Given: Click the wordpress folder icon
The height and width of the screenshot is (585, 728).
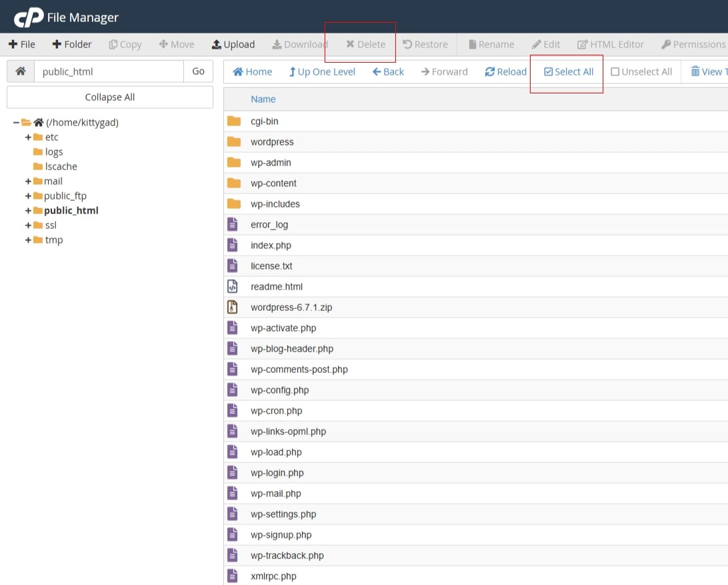Looking at the screenshot, I should [234, 141].
